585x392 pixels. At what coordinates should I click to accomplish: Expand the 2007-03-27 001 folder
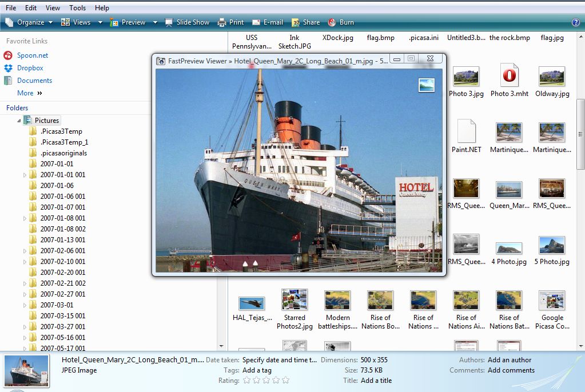pos(25,327)
